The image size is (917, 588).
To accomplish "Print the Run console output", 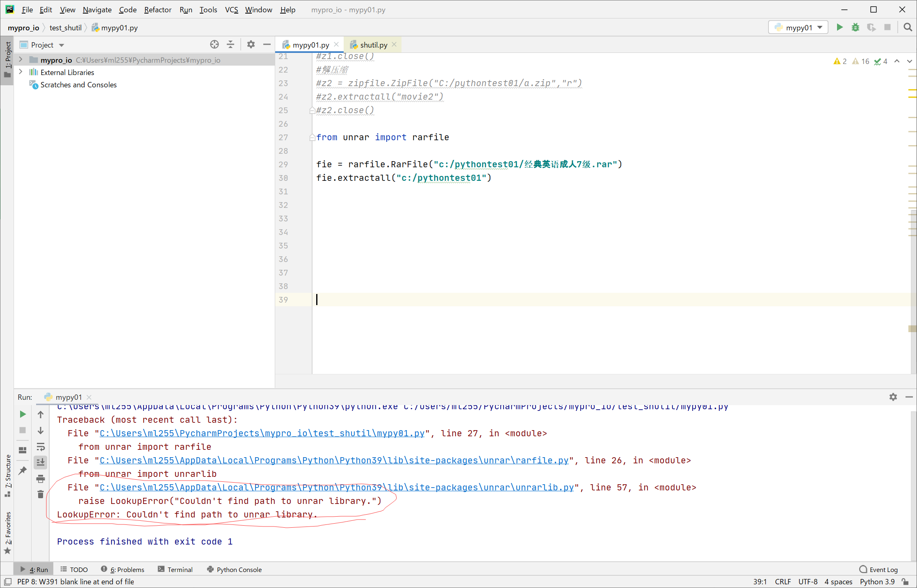I will (41, 479).
